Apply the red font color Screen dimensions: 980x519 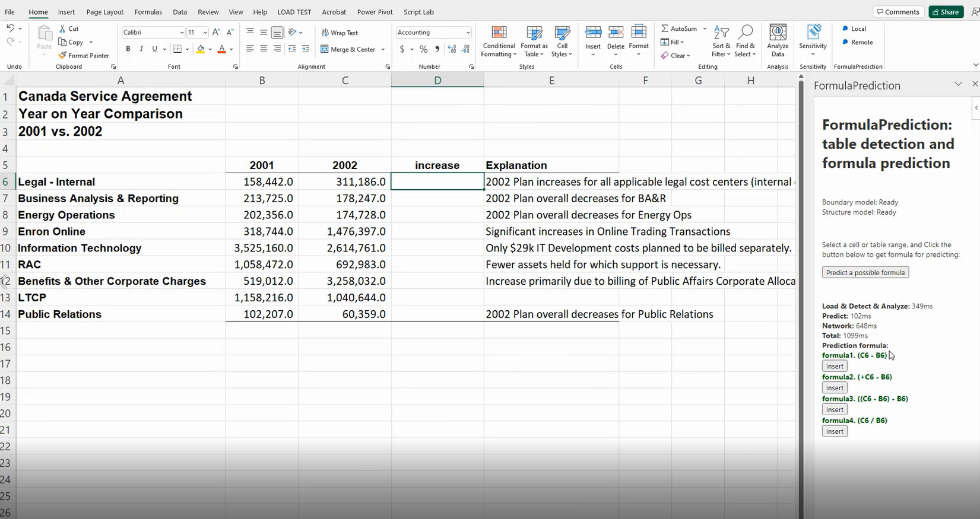(x=221, y=49)
